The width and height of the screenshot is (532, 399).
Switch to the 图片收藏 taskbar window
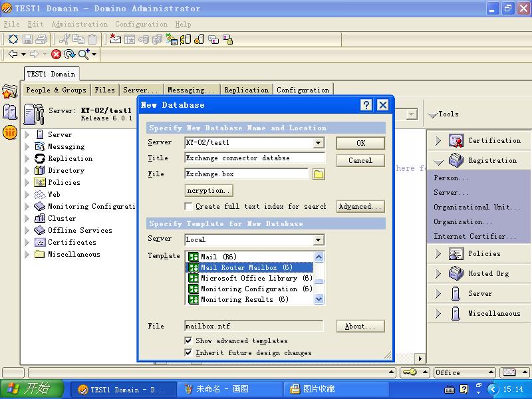336,389
